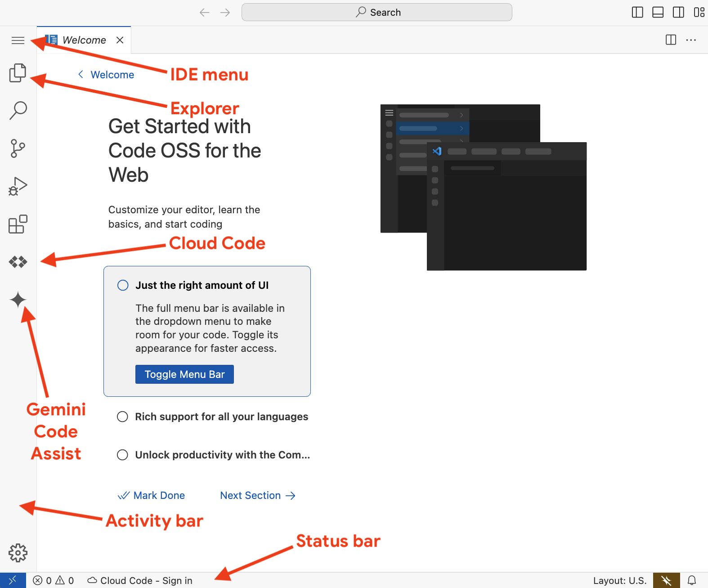Toggle the bottom panel layout icon
The width and height of the screenshot is (708, 588).
pyautogui.click(x=658, y=12)
